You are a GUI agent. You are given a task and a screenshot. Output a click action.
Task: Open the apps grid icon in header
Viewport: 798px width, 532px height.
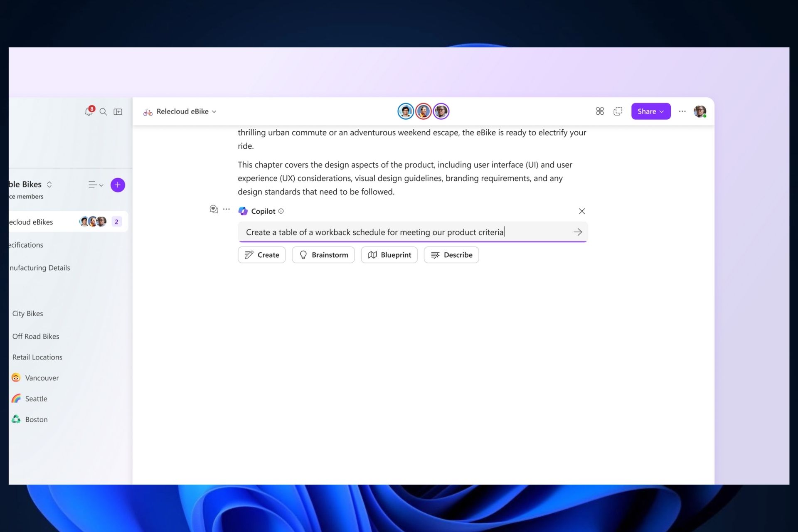(600, 111)
